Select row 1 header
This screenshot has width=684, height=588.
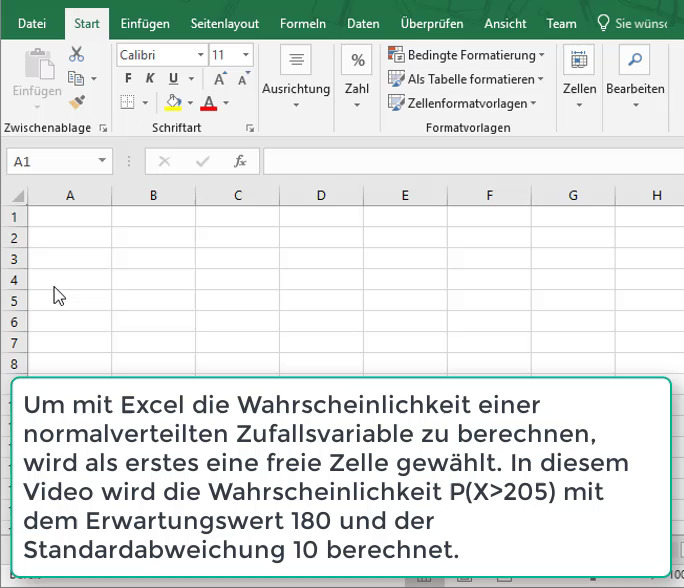click(x=14, y=217)
